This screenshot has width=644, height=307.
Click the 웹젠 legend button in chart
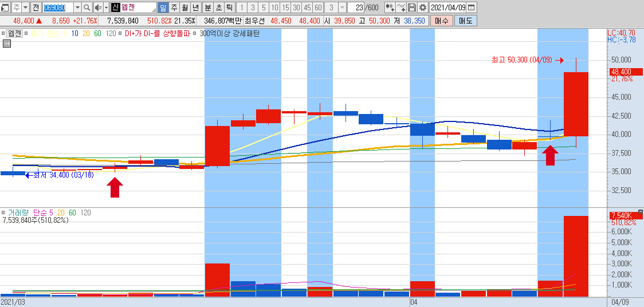tap(14, 34)
